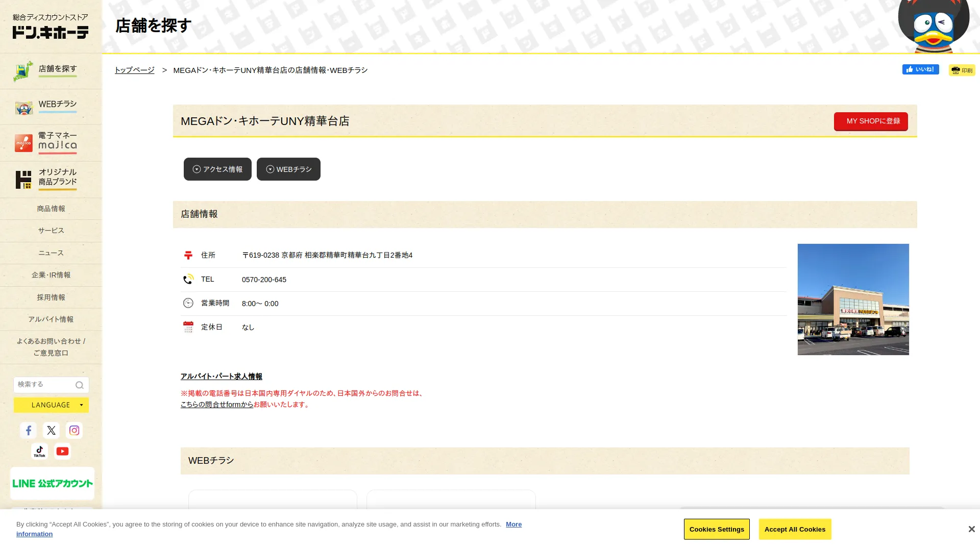
Task: Click the WEBチラシ sidebar mascot icon
Action: [23, 108]
